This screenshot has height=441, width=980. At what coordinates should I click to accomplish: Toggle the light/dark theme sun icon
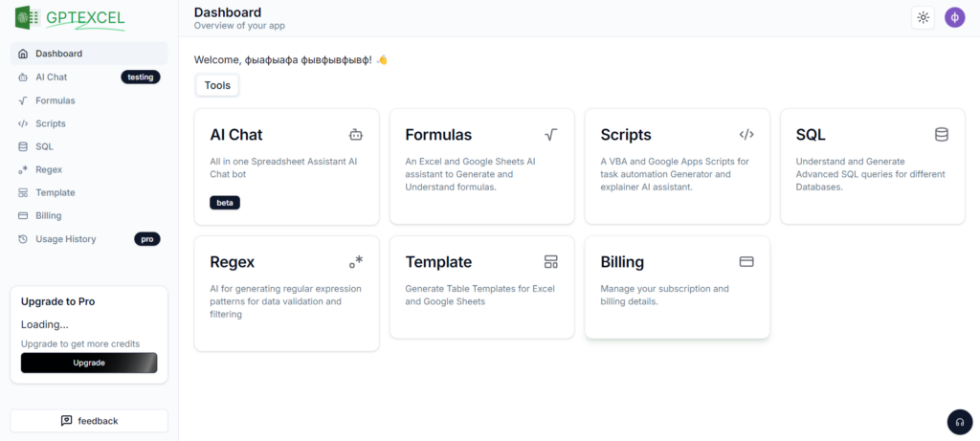[923, 17]
